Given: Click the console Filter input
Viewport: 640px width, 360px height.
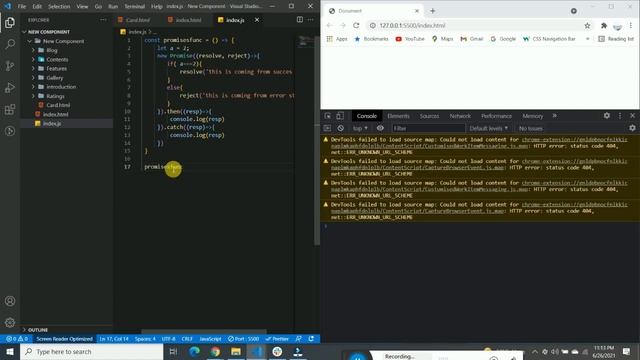Looking at the screenshot, I should [x=428, y=128].
